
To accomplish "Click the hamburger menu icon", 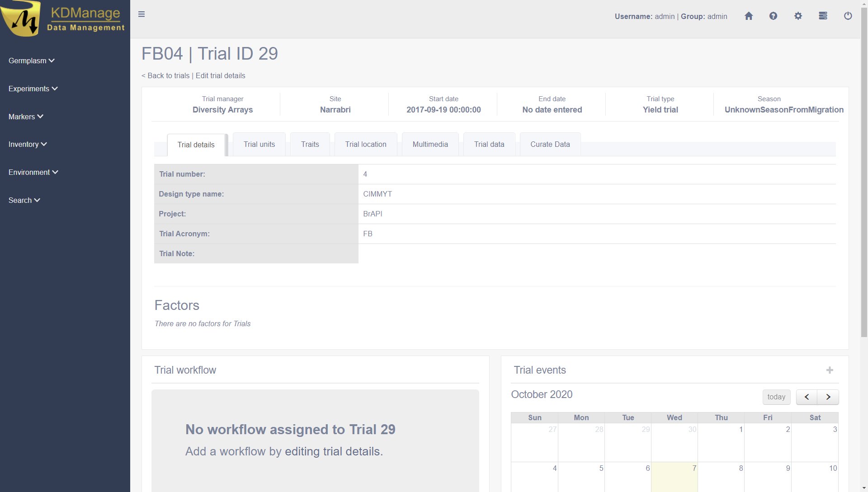I will (x=142, y=14).
